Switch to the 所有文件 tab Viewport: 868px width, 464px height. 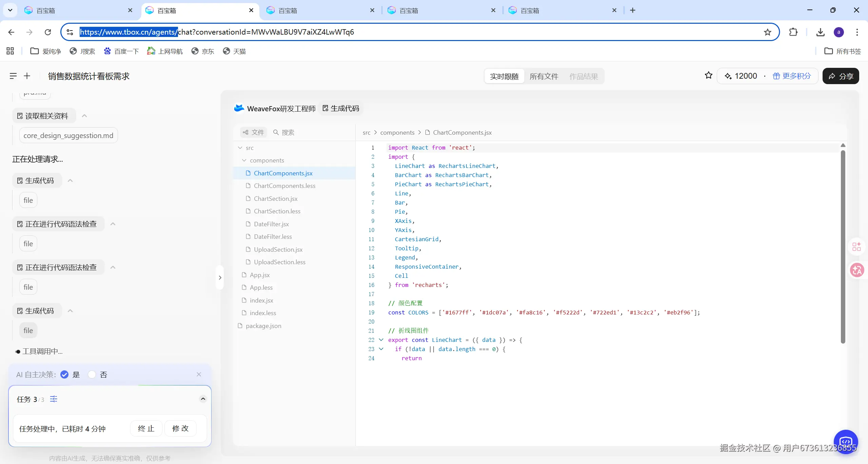544,76
